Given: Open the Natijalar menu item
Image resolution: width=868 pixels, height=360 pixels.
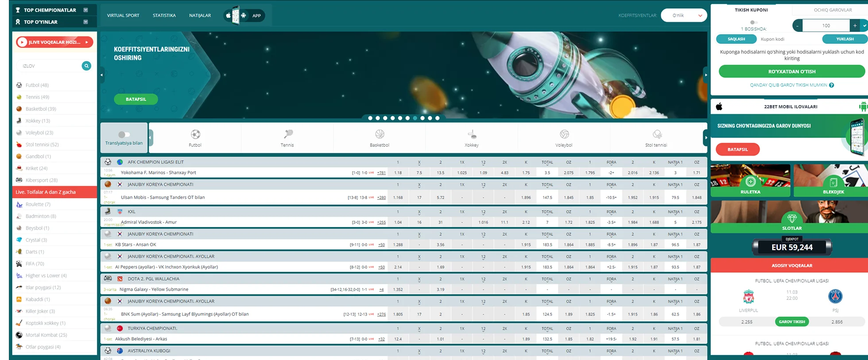Looking at the screenshot, I should point(200,16).
